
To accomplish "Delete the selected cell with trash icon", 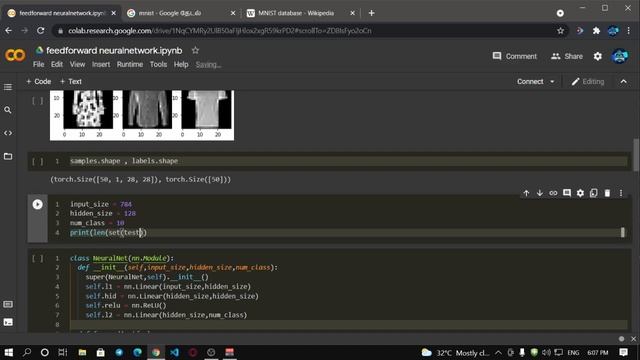I will click(x=607, y=193).
